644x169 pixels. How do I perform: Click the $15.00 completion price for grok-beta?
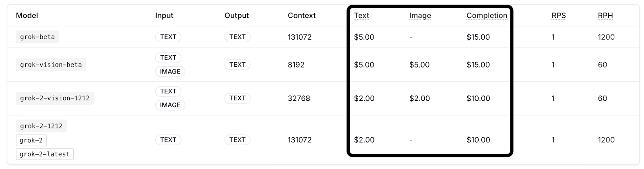tap(478, 37)
